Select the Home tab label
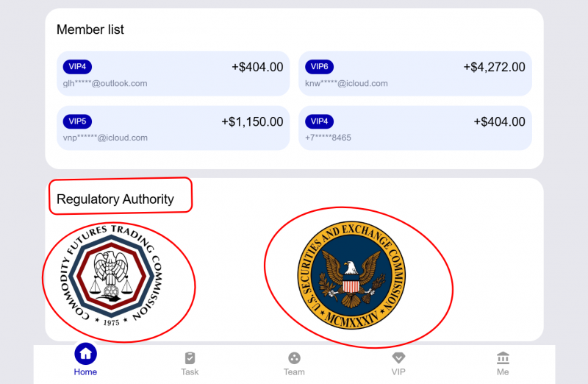 (85, 372)
